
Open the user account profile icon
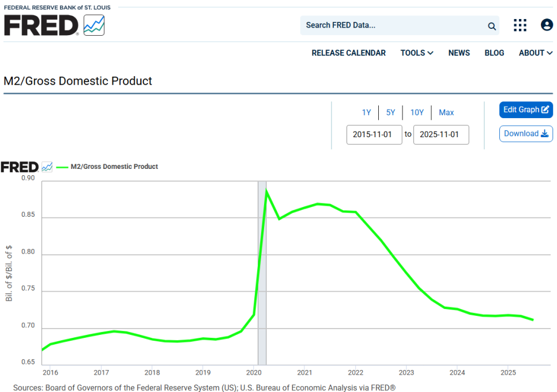547,25
